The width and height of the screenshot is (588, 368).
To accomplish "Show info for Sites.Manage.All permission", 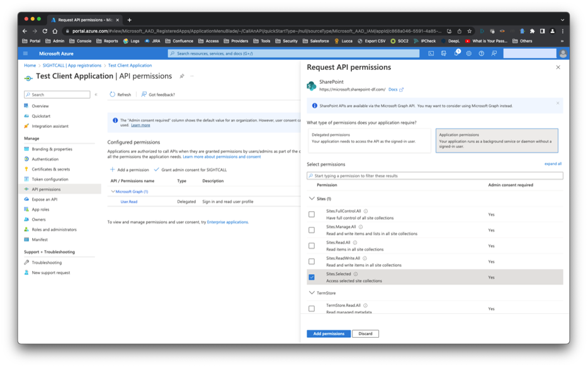I will [360, 227].
